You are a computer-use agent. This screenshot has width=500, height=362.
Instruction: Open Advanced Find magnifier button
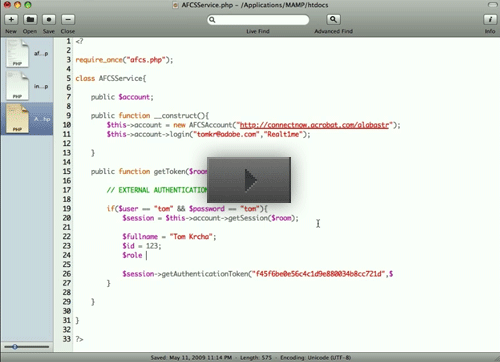333,19
